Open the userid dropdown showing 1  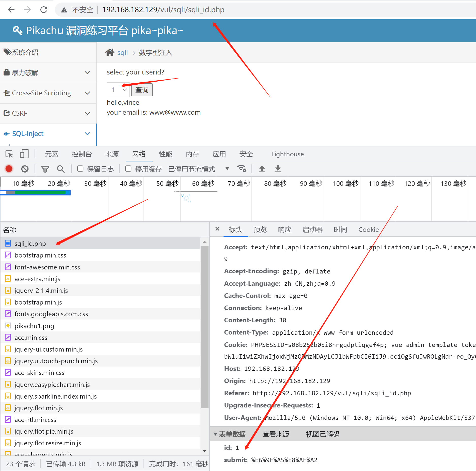[x=118, y=90]
